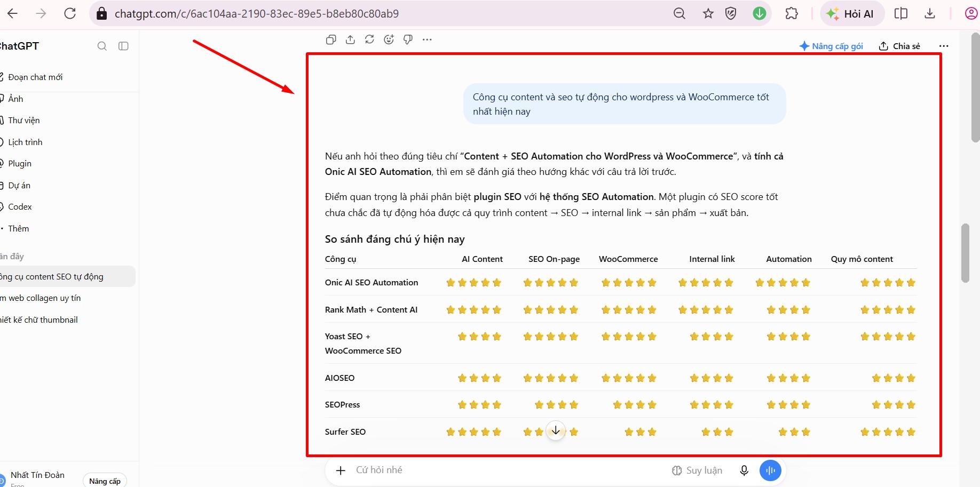The height and width of the screenshot is (487, 980).
Task: Reload the current browser page
Action: [x=70, y=13]
